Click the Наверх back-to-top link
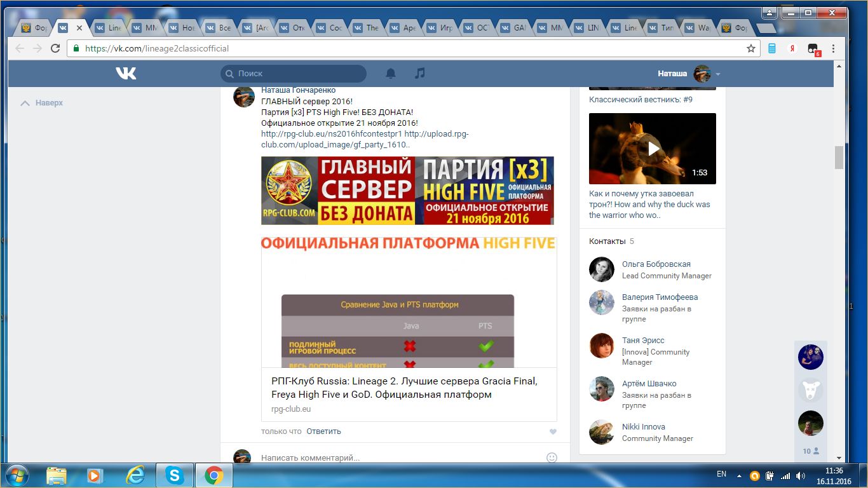868x488 pixels. 42,103
